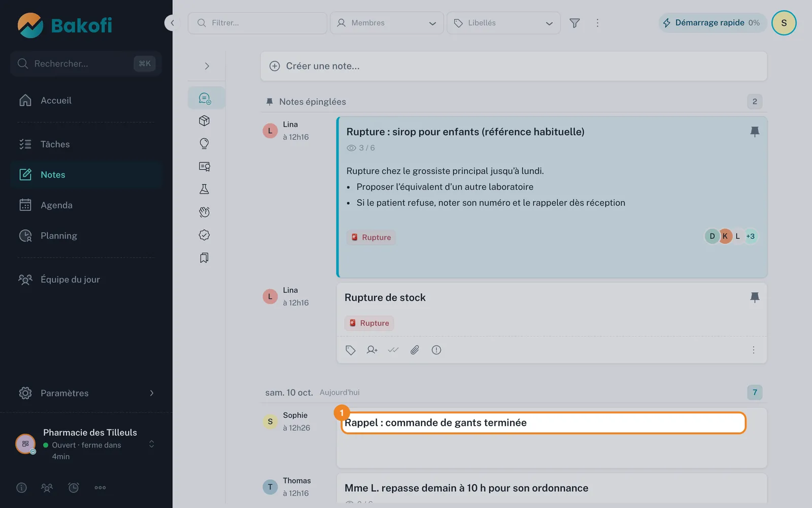The image size is (812, 508).
Task: Attach file to Rupture de stock note
Action: click(415, 350)
